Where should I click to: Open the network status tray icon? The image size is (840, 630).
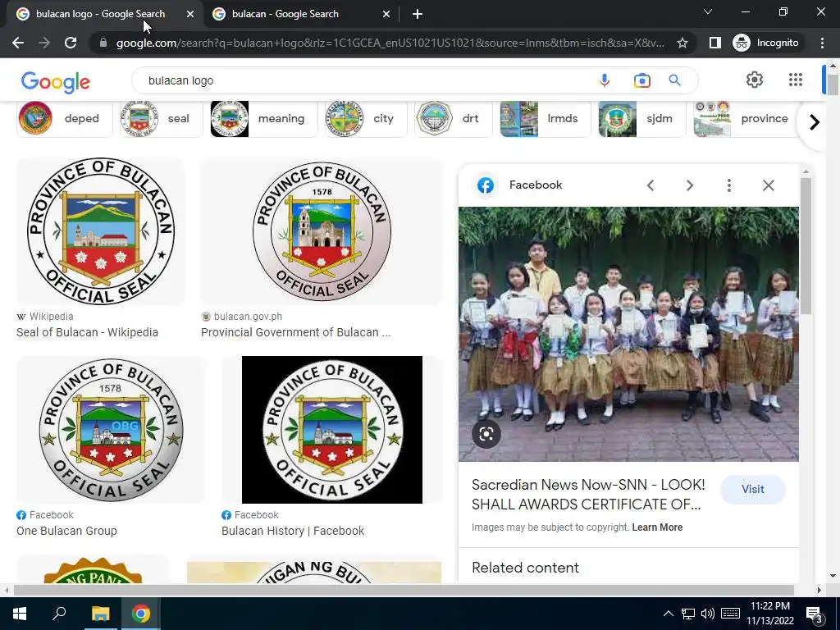pyautogui.click(x=688, y=614)
